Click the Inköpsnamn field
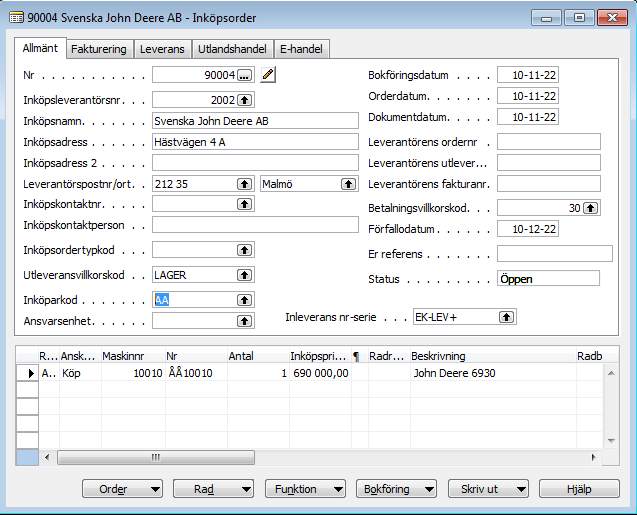Viewport: 637px width, 515px height. tap(255, 121)
